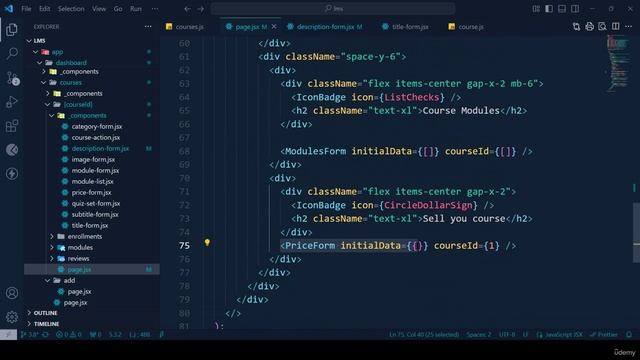Collapse the dashboard folder
This screenshot has height=360, width=640.
coord(40,63)
